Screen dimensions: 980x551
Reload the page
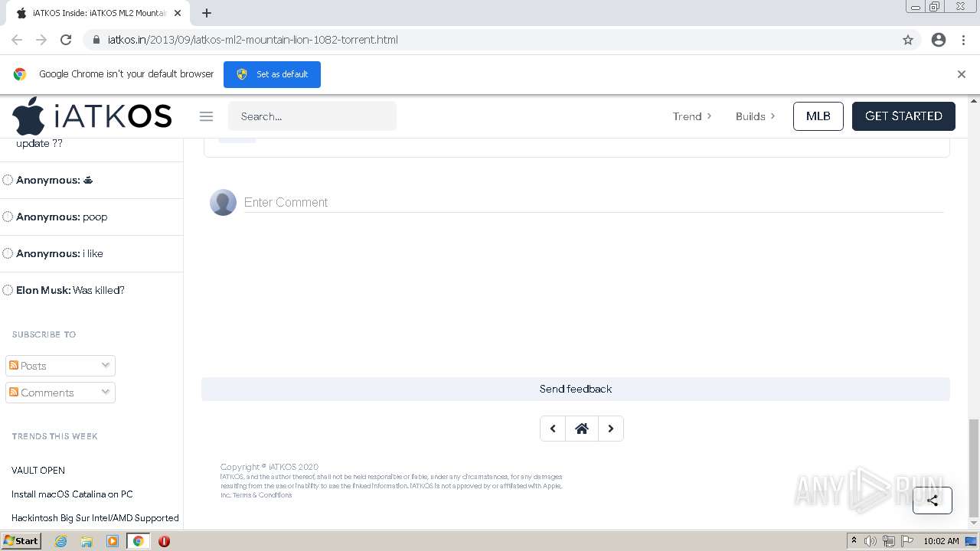point(66,40)
